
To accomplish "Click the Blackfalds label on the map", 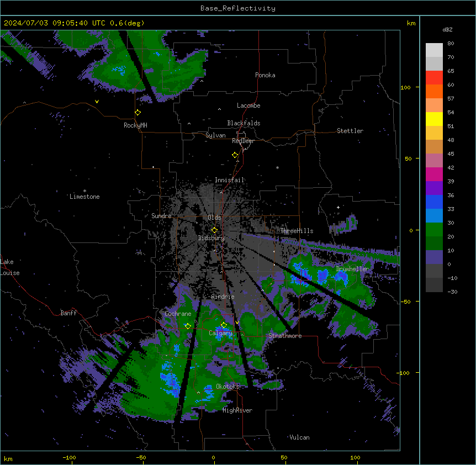I will pos(244,123).
